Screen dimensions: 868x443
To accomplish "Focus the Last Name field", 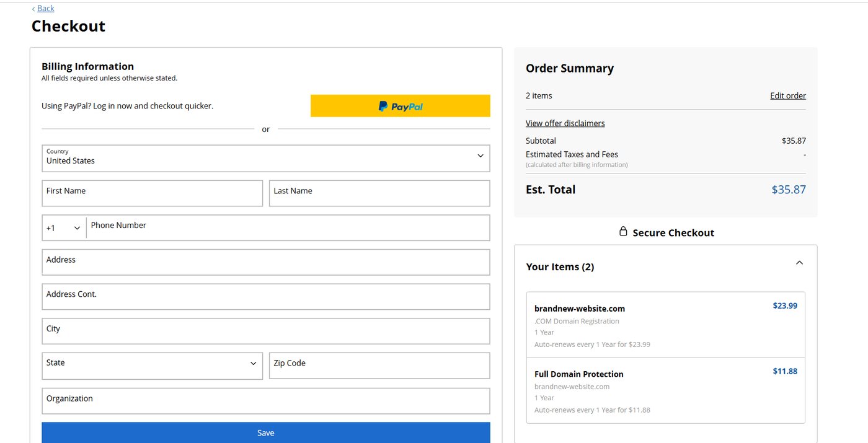I will pos(379,193).
